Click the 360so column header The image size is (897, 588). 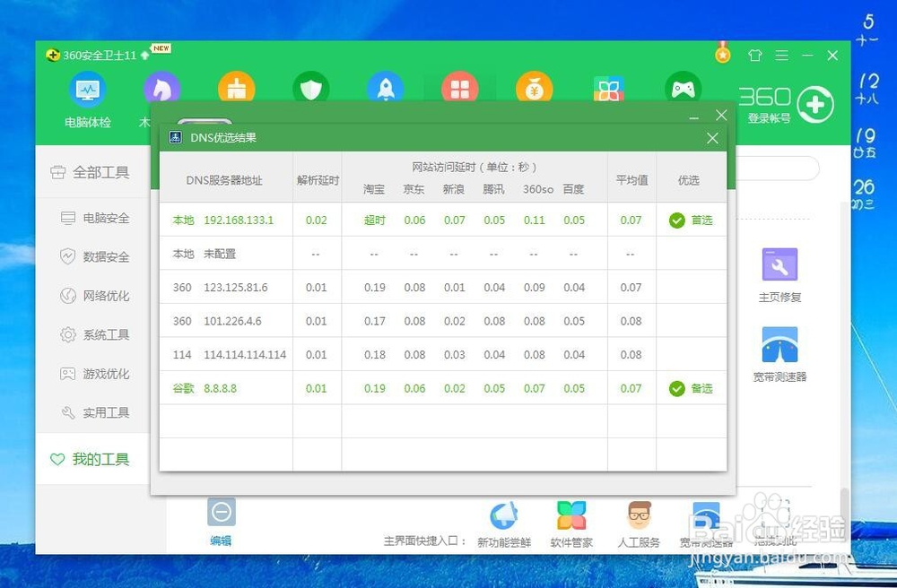pyautogui.click(x=537, y=189)
